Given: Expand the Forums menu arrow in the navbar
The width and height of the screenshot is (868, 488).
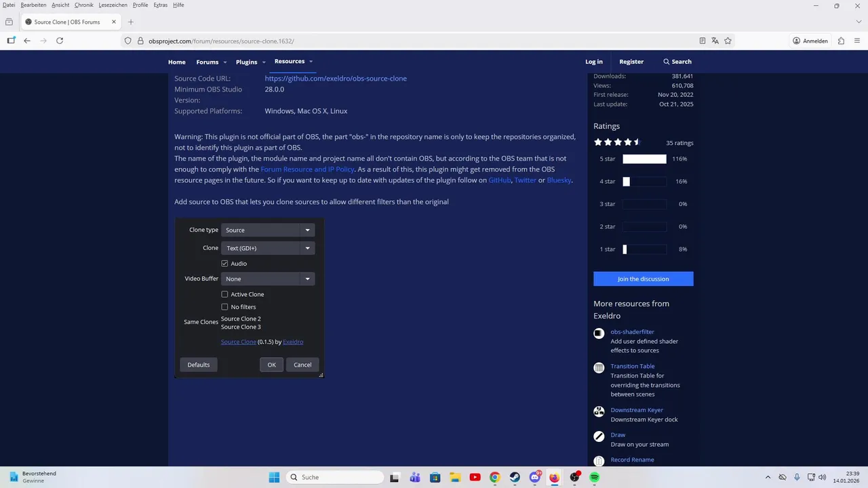Looking at the screenshot, I should [225, 62].
